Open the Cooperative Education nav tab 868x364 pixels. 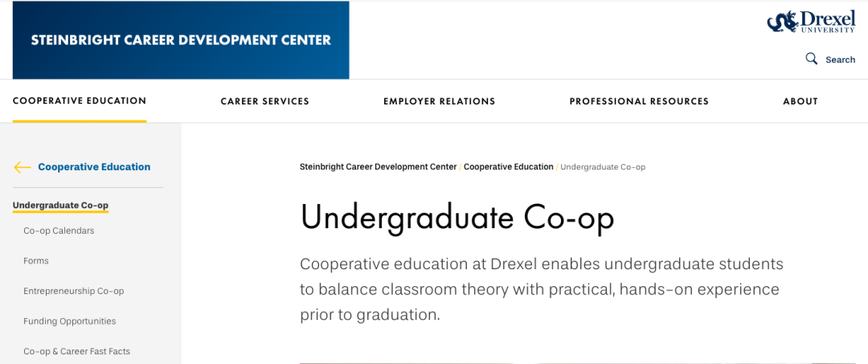click(80, 101)
